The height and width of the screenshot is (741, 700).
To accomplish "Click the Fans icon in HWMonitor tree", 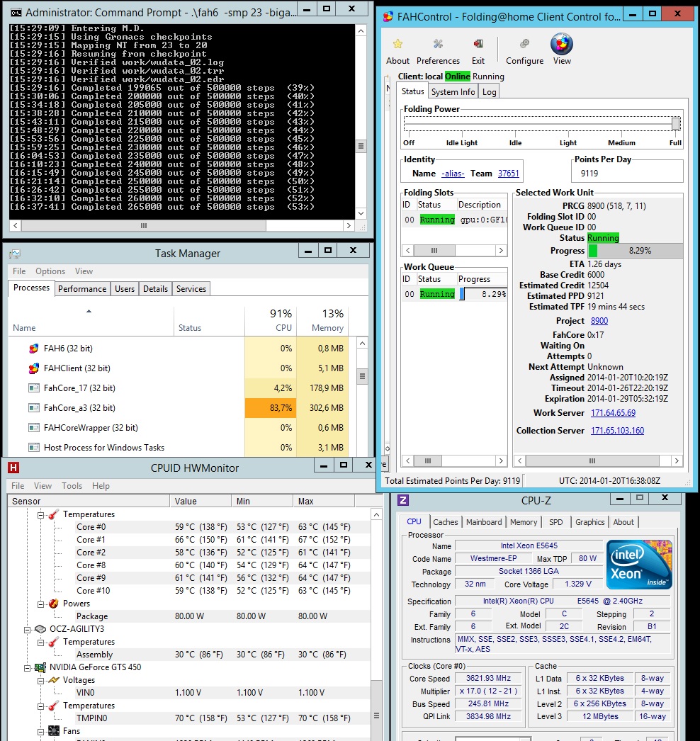I will pos(54,731).
